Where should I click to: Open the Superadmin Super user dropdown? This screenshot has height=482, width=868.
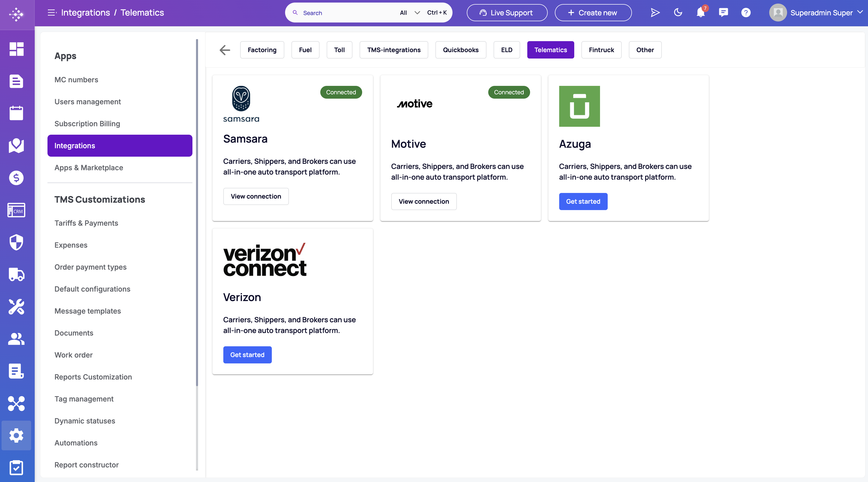click(816, 13)
